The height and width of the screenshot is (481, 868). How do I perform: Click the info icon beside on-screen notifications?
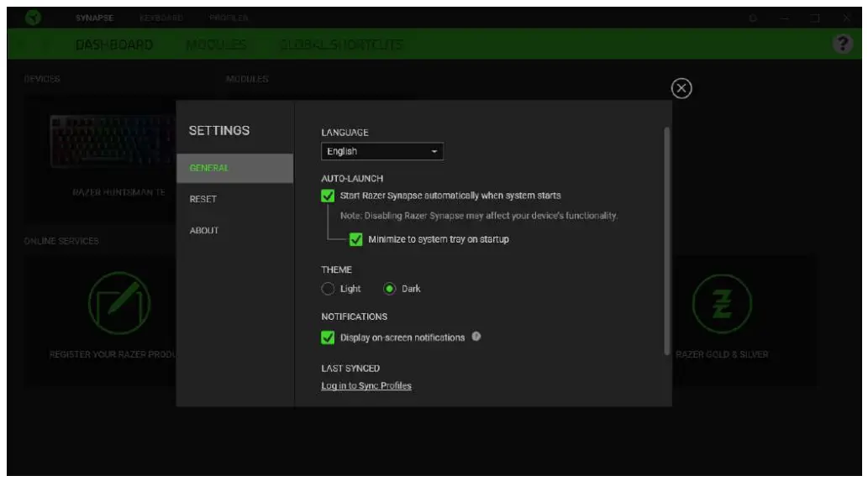pyautogui.click(x=476, y=337)
